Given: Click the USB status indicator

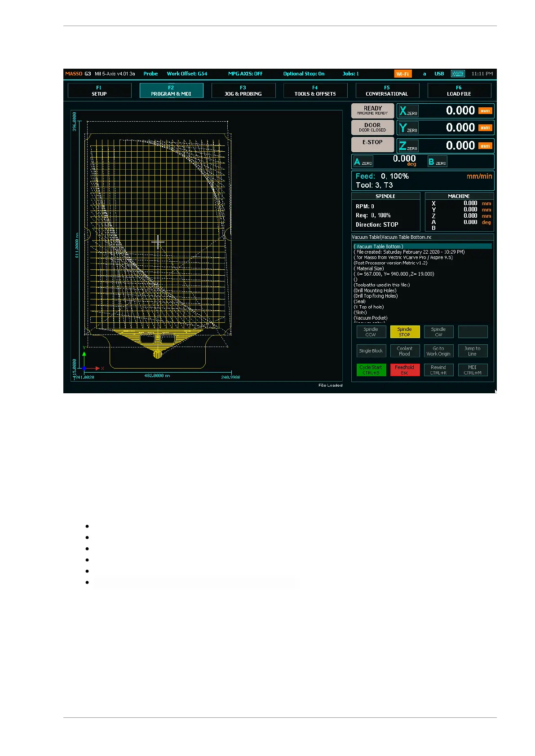Looking at the screenshot, I should click(439, 74).
